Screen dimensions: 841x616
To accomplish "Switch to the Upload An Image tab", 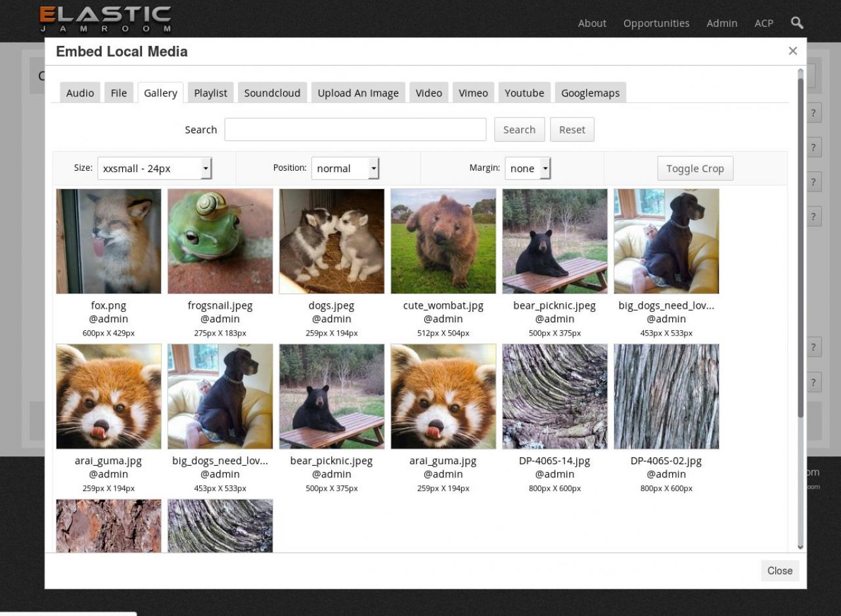I will [358, 93].
